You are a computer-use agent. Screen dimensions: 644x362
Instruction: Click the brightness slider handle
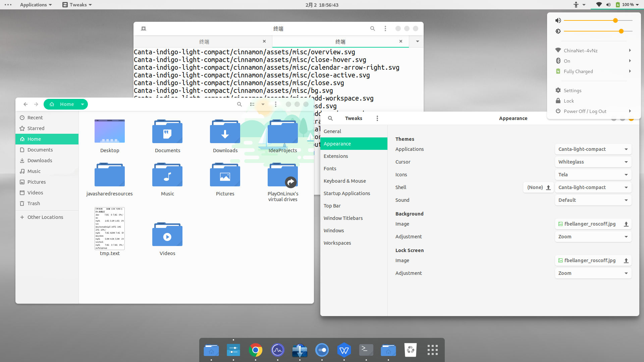[x=621, y=31]
